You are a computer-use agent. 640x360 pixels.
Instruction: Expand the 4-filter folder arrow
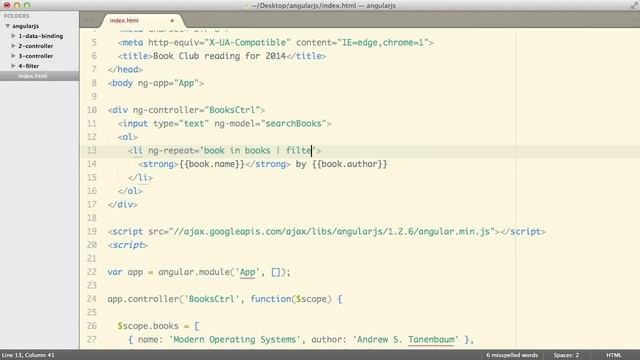pos(13,66)
